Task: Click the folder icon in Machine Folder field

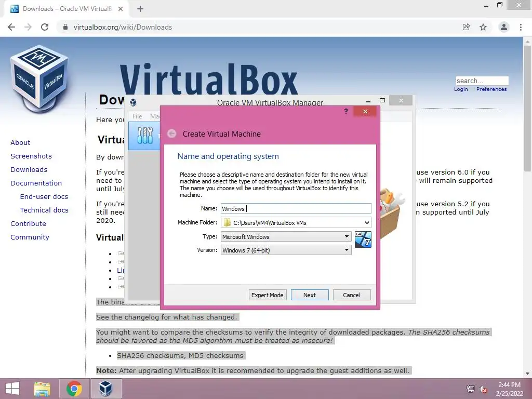Action: [227, 222]
